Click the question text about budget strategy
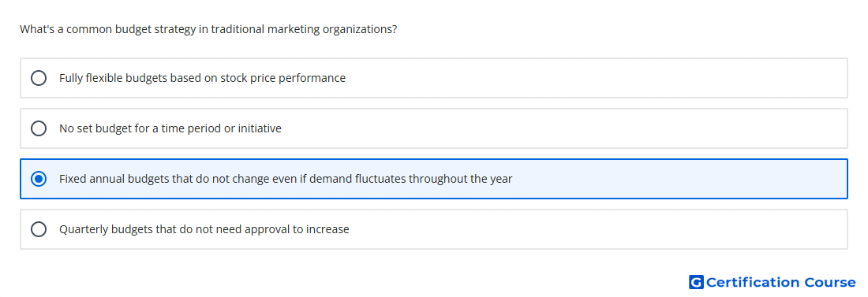Image resolution: width=868 pixels, height=297 pixels. [x=208, y=29]
